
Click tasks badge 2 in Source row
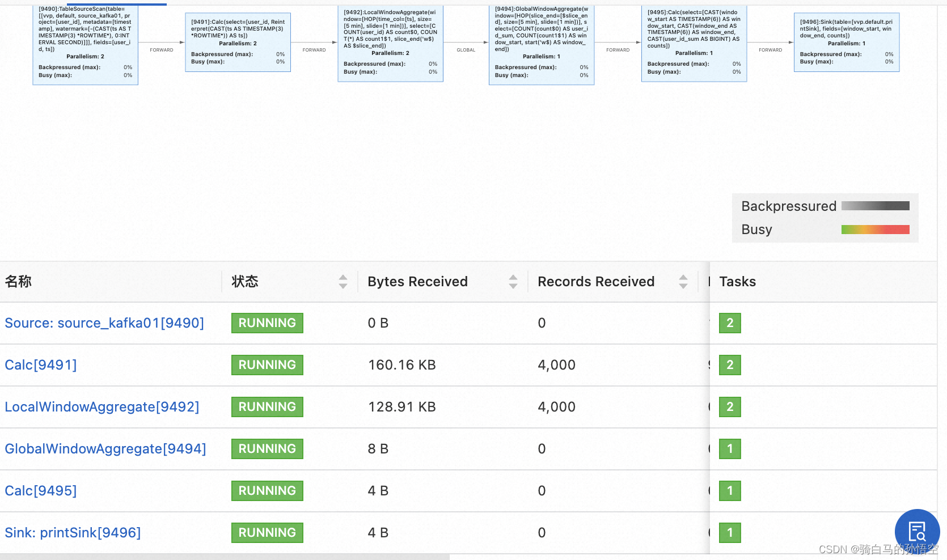click(x=730, y=323)
